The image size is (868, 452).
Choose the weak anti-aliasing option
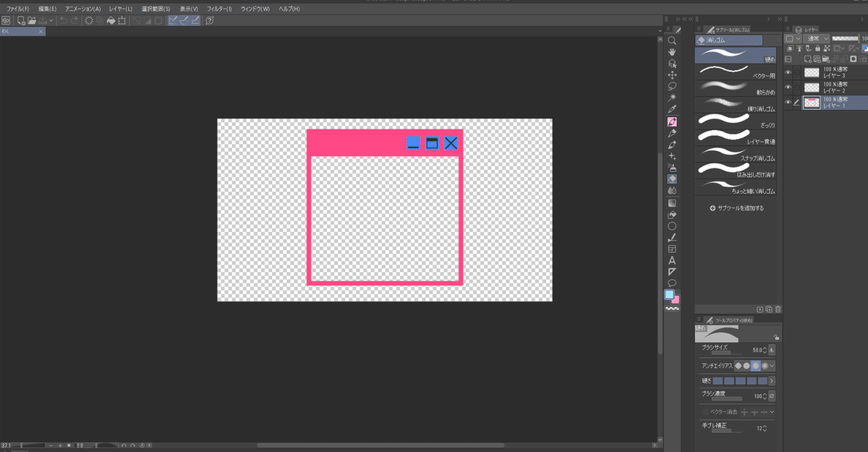pos(747,365)
